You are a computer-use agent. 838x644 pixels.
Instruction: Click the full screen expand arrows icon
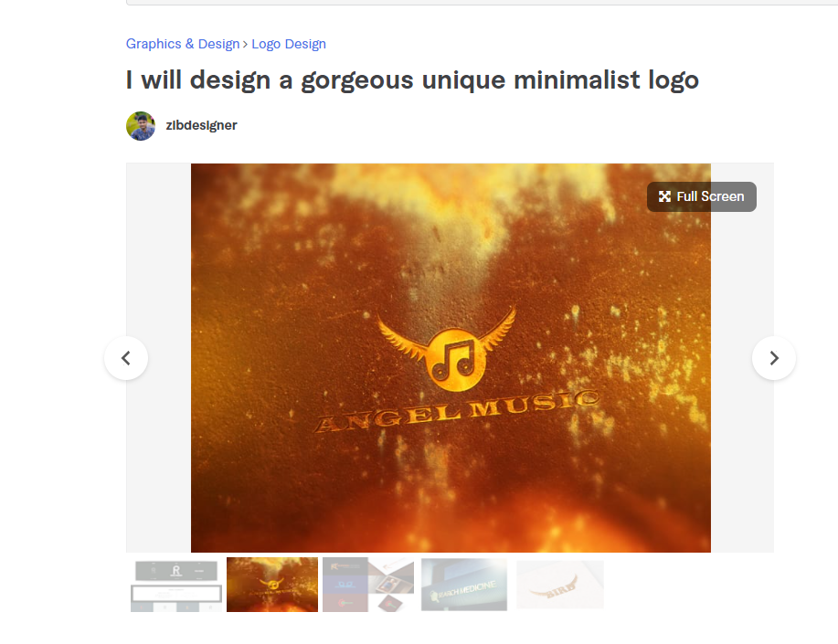pyautogui.click(x=664, y=196)
